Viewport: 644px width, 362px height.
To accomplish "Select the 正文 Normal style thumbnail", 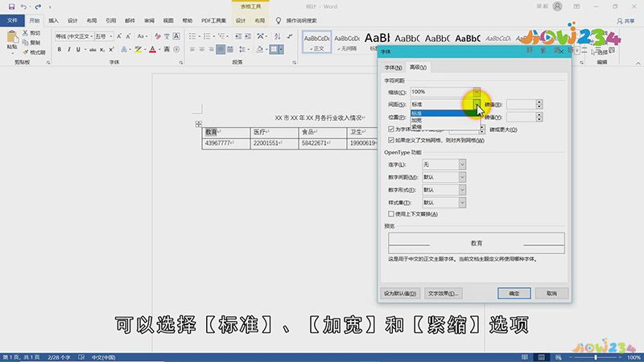I will 316,42.
